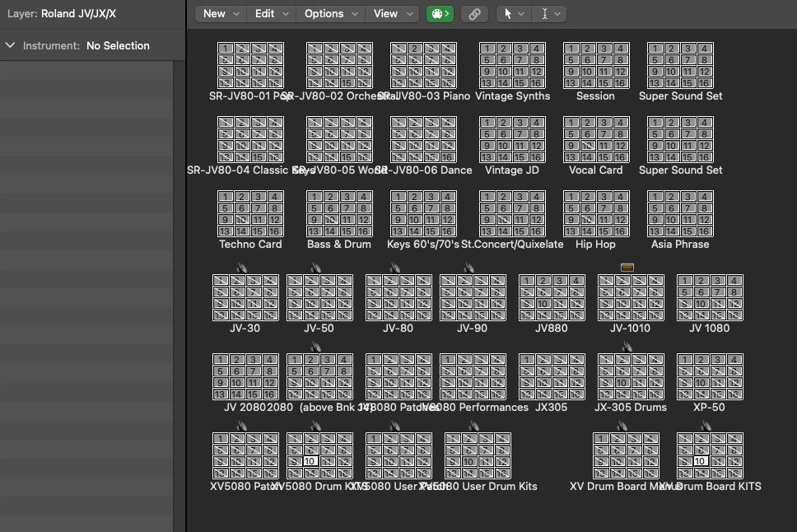Open the text tool secondary tool menu
The width and height of the screenshot is (797, 532).
coord(548,13)
